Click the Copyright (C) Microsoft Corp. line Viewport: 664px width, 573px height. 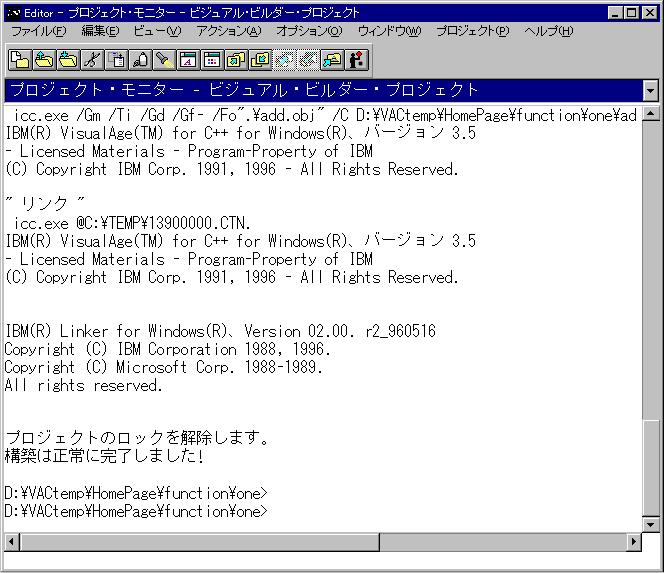click(163, 367)
